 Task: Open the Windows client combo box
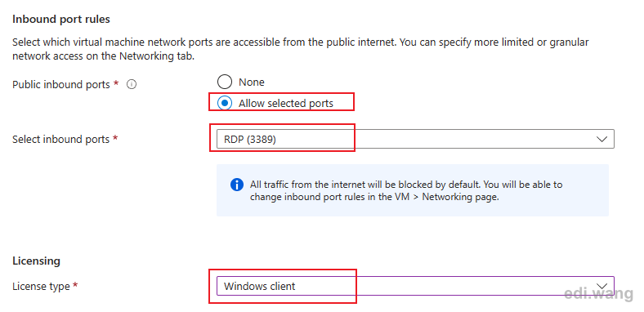415,286
